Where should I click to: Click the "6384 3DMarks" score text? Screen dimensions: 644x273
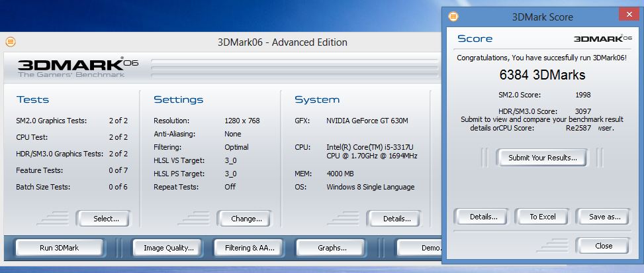pos(542,75)
